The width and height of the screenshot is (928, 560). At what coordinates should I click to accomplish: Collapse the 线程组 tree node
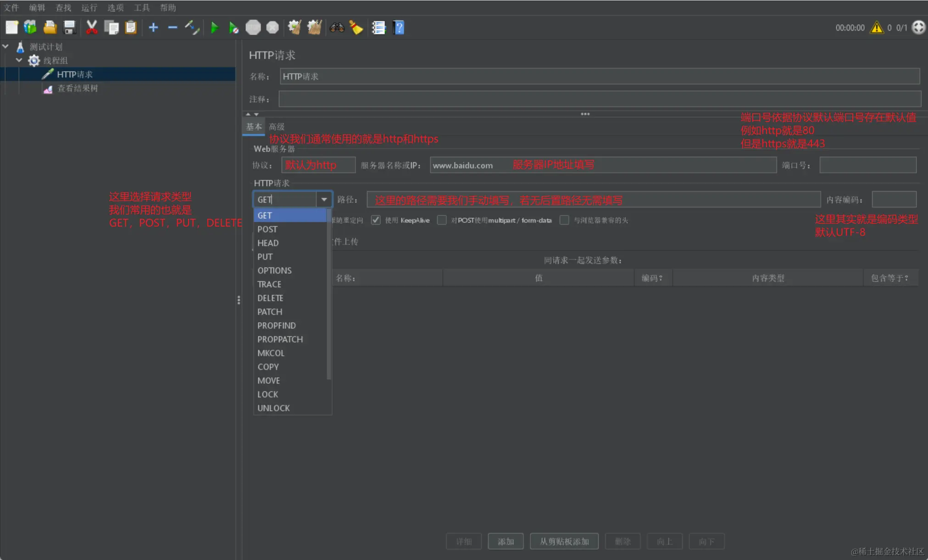pyautogui.click(x=19, y=60)
